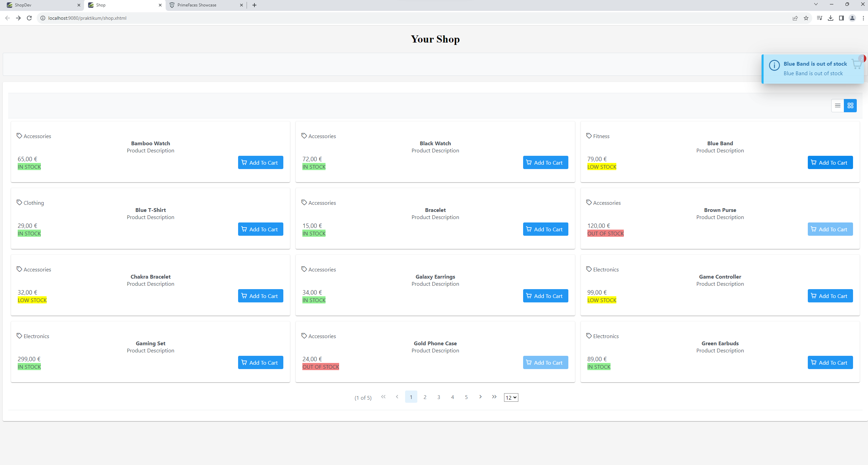The image size is (868, 465).
Task: Click the Electronics tag icon on Game Controller
Action: click(589, 269)
